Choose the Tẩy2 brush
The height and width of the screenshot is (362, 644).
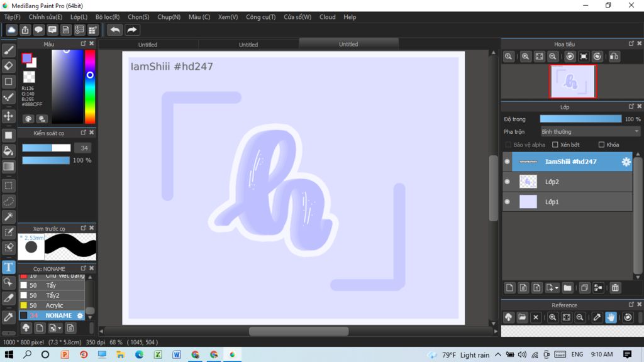(x=52, y=295)
